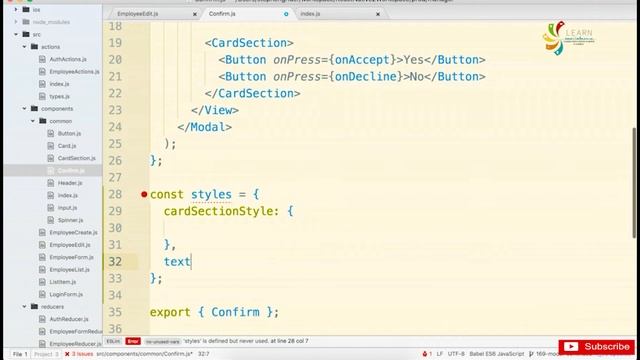The image size is (640, 360).
Task: Click line number 35 in gutter
Action: tap(115, 312)
